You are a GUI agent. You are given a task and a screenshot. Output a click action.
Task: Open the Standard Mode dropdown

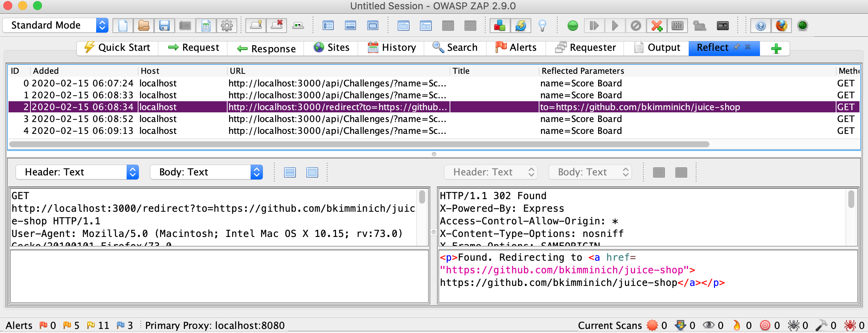click(56, 25)
